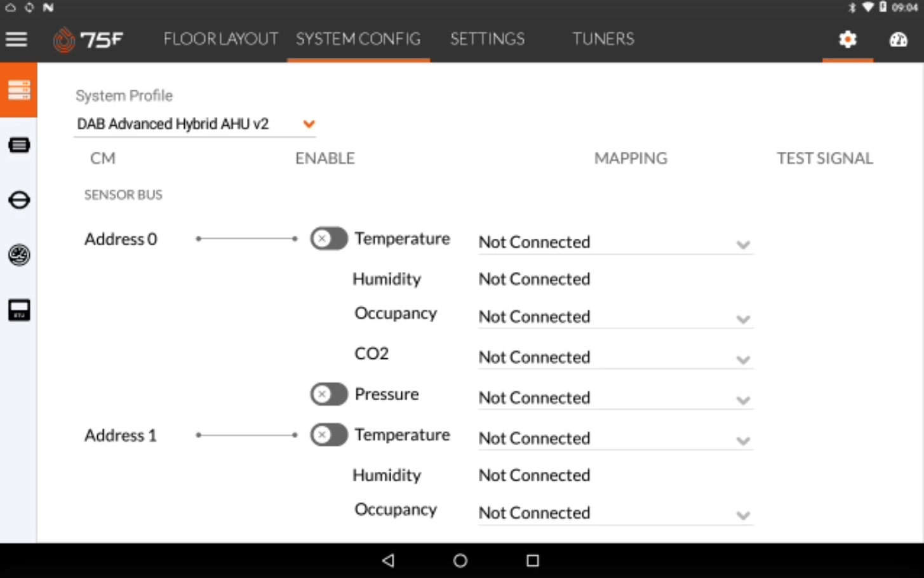The image size is (924, 578).
Task: Enable Address 1 Temperature toggle
Action: 329,435
